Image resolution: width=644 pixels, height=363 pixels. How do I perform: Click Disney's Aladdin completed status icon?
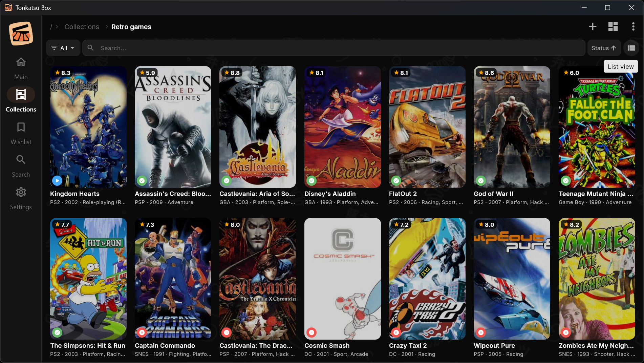click(x=312, y=181)
